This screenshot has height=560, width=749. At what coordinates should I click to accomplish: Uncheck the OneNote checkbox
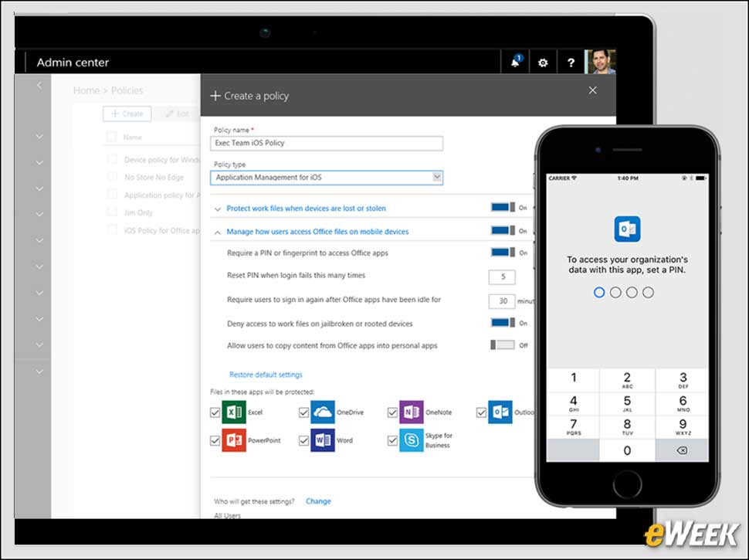coord(392,412)
